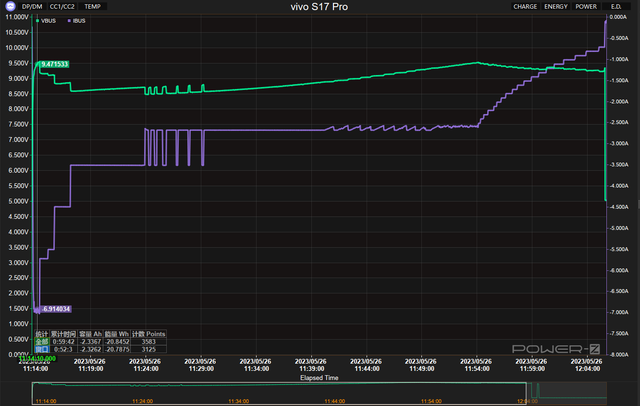Click the -4.000A current axis label
This screenshot has height=406, width=640.
[619, 186]
